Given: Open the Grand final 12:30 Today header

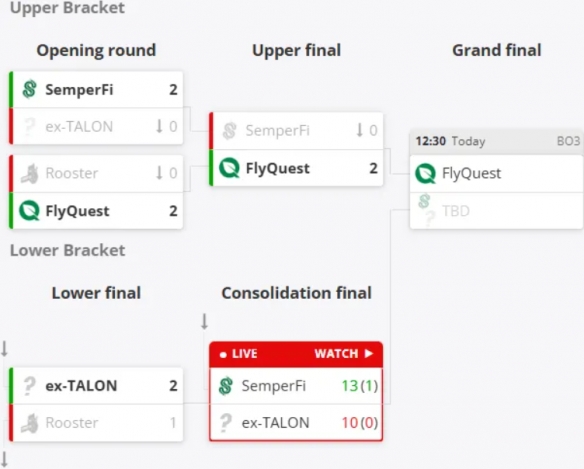Looking at the screenshot, I should (496, 142).
